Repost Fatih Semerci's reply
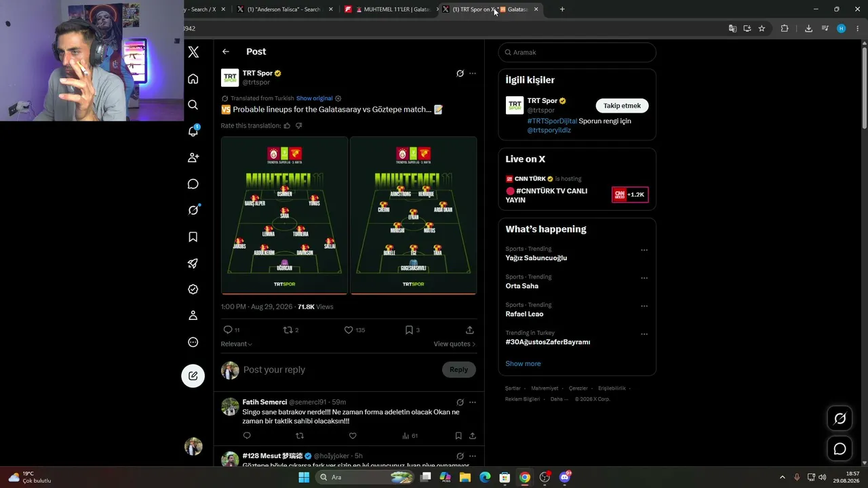This screenshot has height=488, width=868. tap(300, 436)
